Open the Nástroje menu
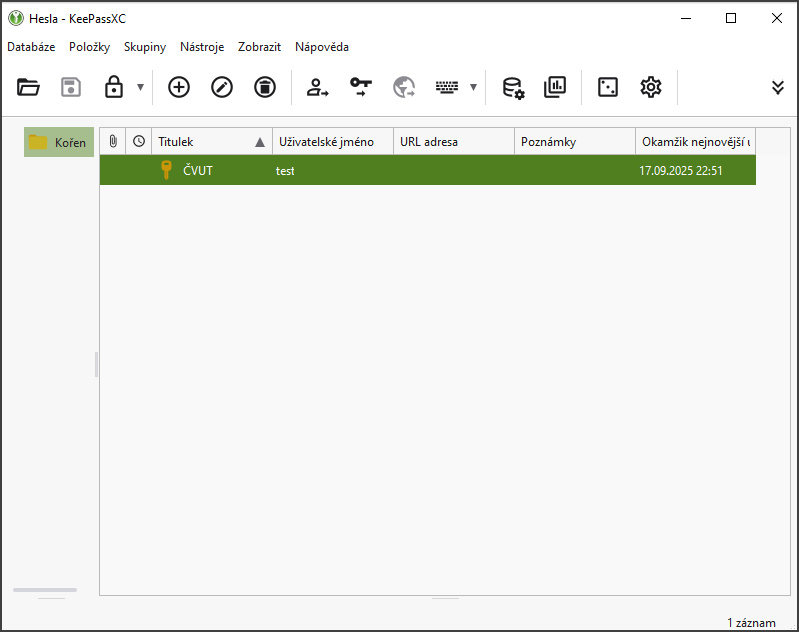Viewport: 799px width, 632px height. (202, 47)
